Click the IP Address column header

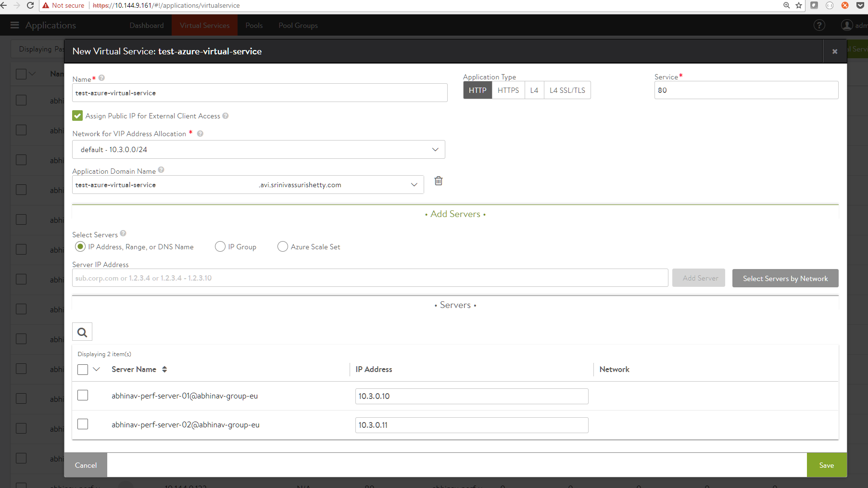point(374,370)
